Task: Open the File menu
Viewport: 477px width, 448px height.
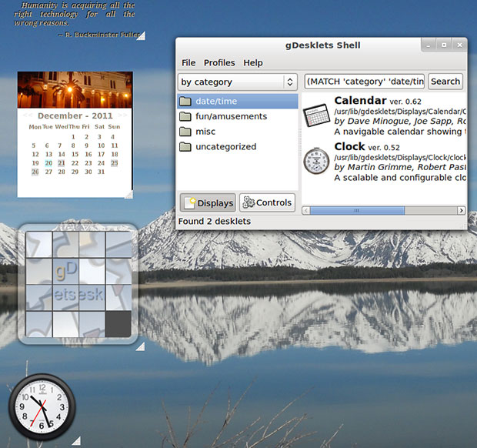Action: pos(188,62)
